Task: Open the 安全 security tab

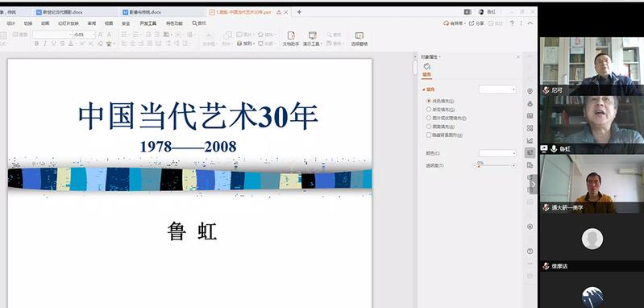Action: pyautogui.click(x=126, y=23)
